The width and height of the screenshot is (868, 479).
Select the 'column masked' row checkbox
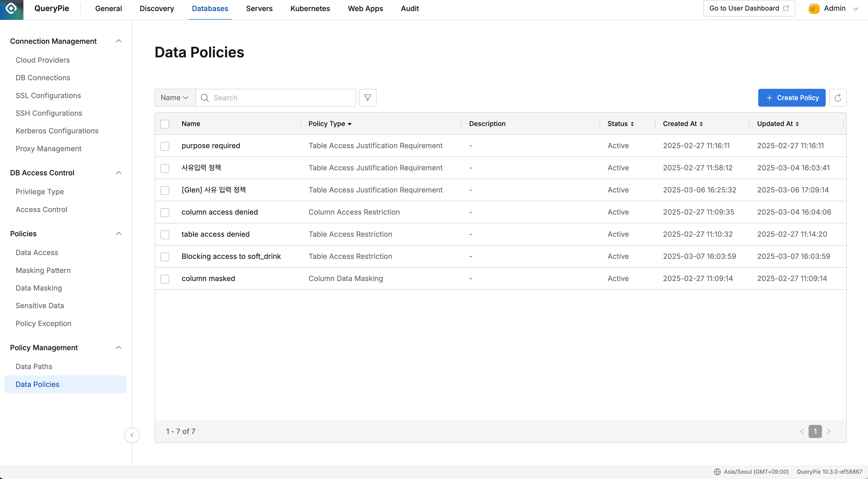[x=165, y=279]
